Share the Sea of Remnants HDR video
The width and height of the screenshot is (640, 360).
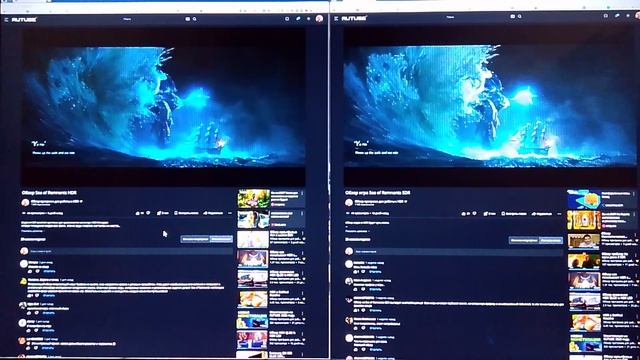pos(213,213)
